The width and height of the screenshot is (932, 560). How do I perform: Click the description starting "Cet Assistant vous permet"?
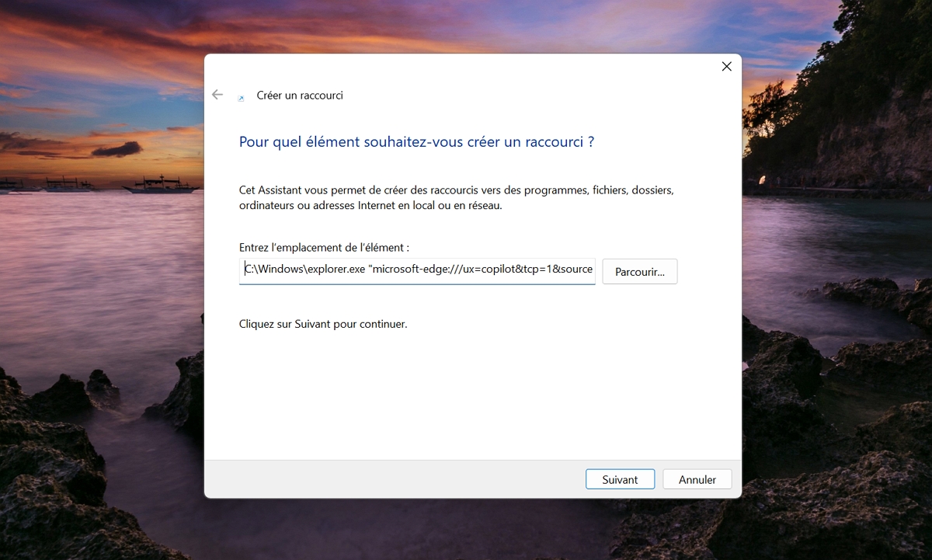457,198
